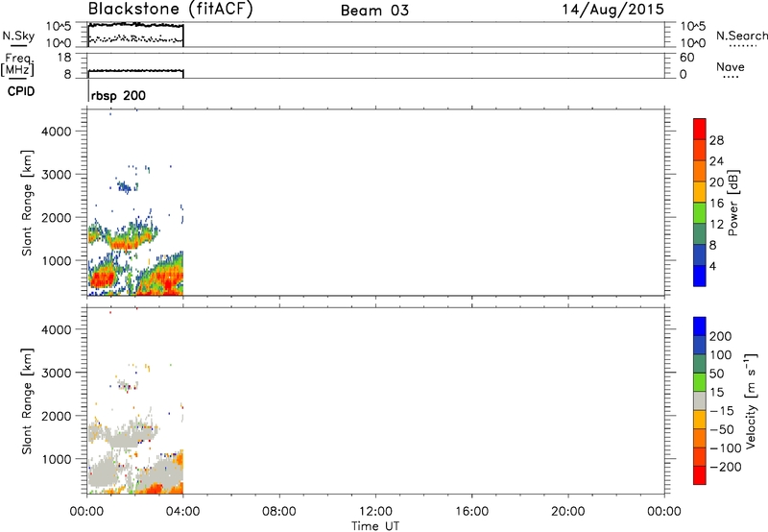Screen dimensions: 768x532
Task: Click the 'Blackstone (fitACF)' title text
Action: tap(170, 10)
